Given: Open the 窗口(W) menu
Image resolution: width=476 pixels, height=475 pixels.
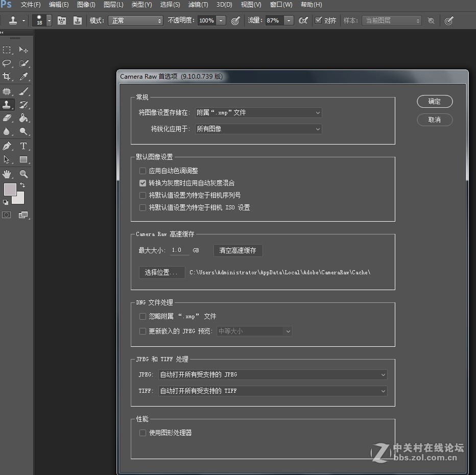Looking at the screenshot, I should tap(281, 5).
